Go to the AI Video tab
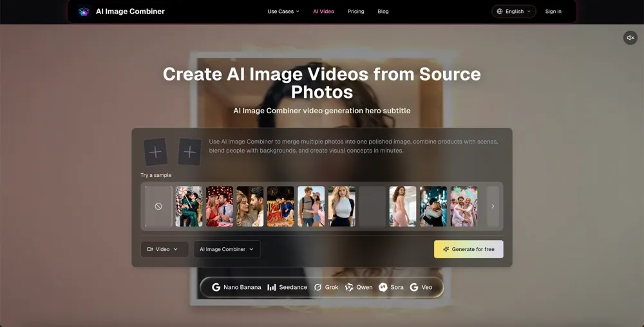This screenshot has height=327, width=644. tap(324, 12)
